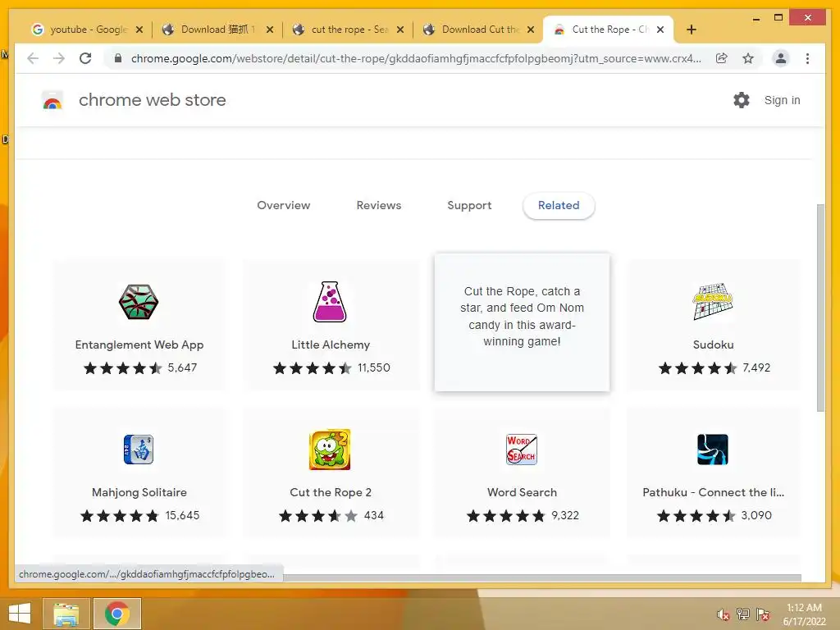This screenshot has height=630, width=840.
Task: Click the network tray icon
Action: click(x=743, y=614)
